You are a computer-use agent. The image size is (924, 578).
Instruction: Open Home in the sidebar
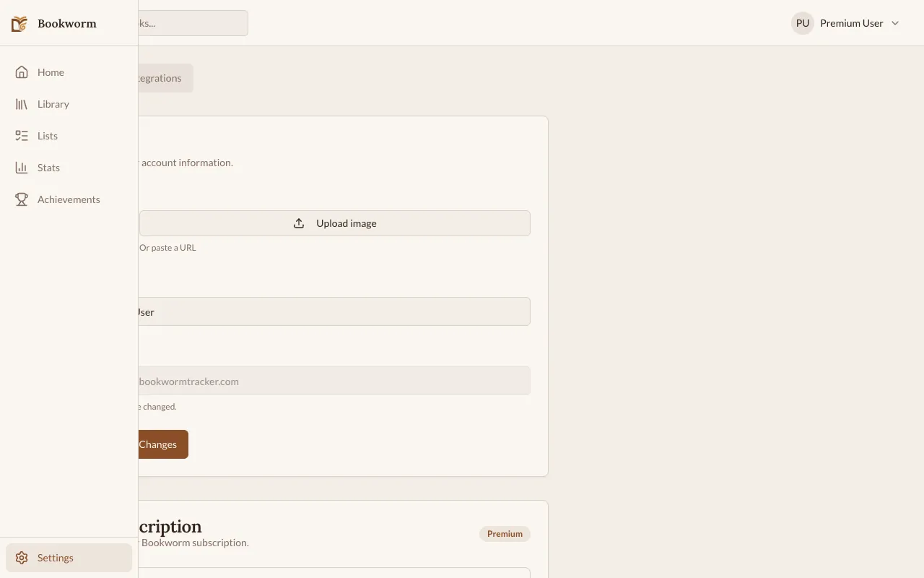[69, 72]
